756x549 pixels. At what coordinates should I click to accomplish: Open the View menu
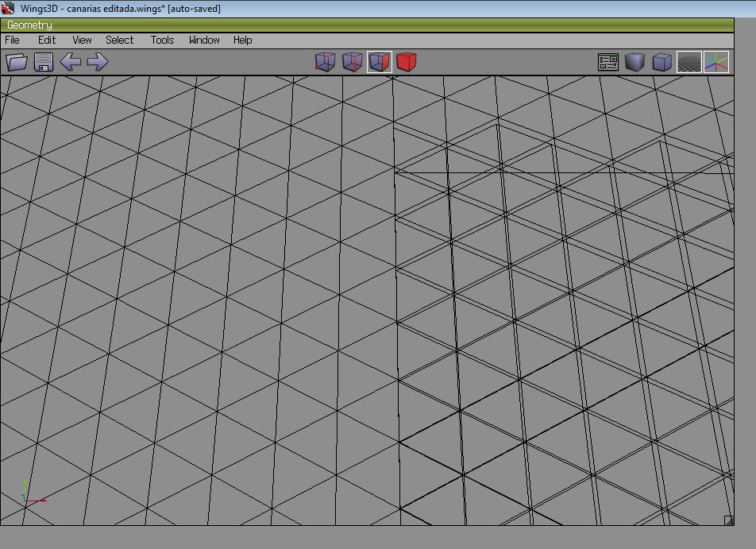coord(82,40)
